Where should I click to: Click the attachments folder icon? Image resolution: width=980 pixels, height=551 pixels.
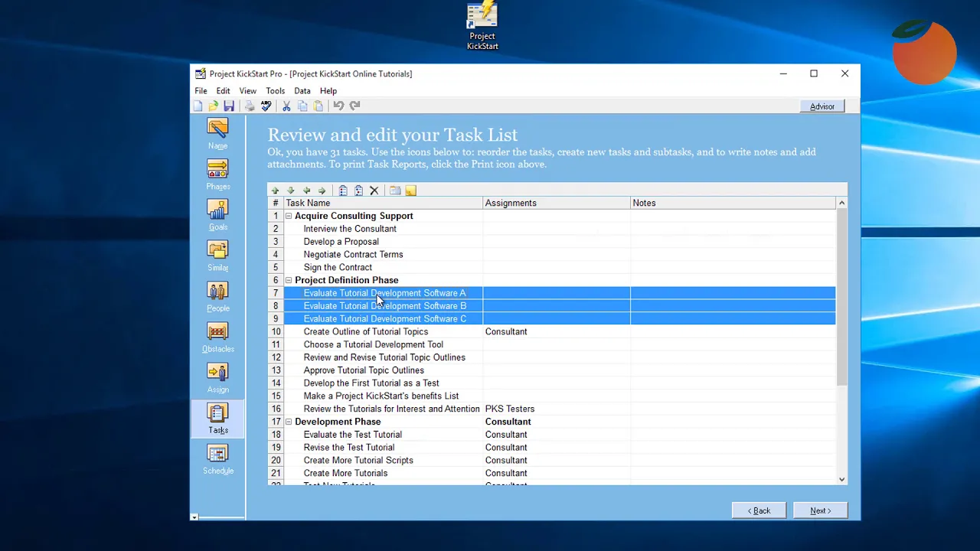pyautogui.click(x=395, y=191)
